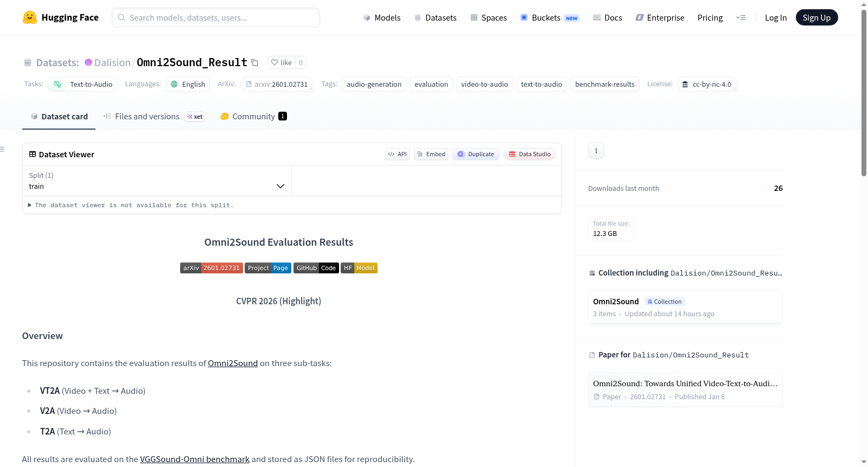868x467 pixels.
Task: Open Enterprise in the top navigation
Action: (x=660, y=17)
